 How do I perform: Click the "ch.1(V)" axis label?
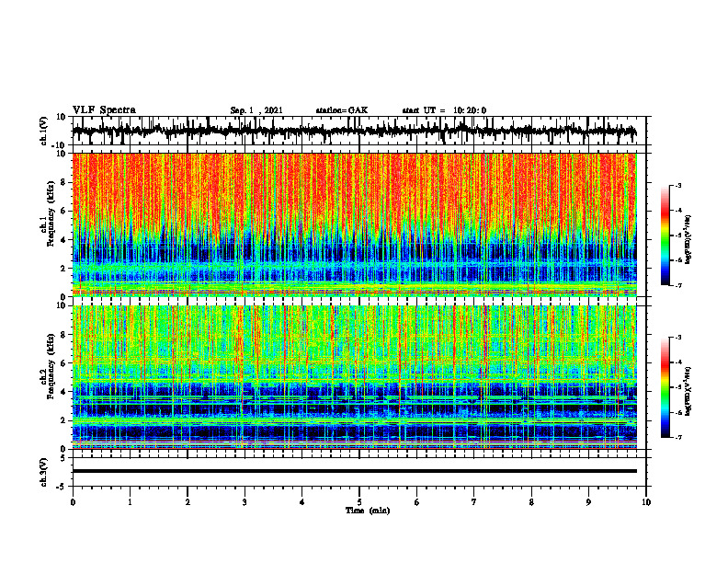pyautogui.click(x=44, y=131)
